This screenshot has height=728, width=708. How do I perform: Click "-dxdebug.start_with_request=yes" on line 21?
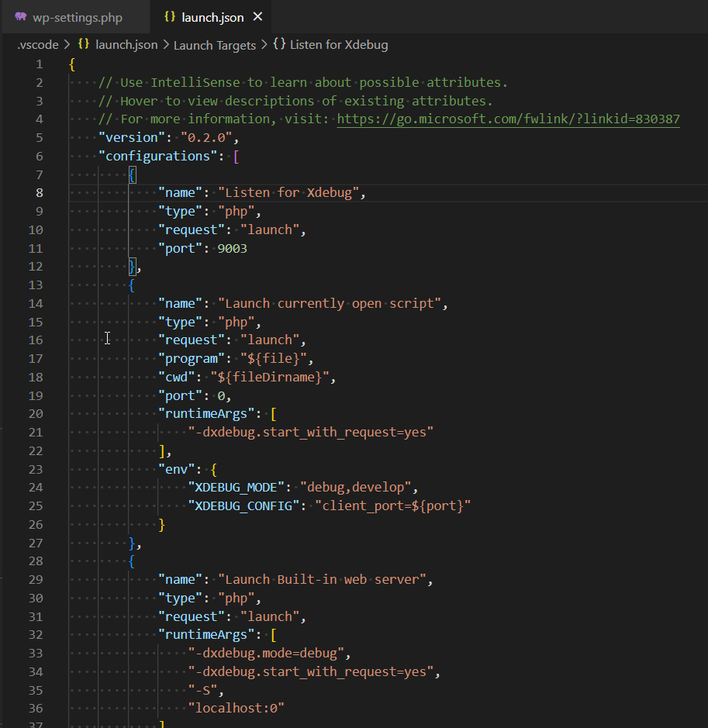pos(311,433)
